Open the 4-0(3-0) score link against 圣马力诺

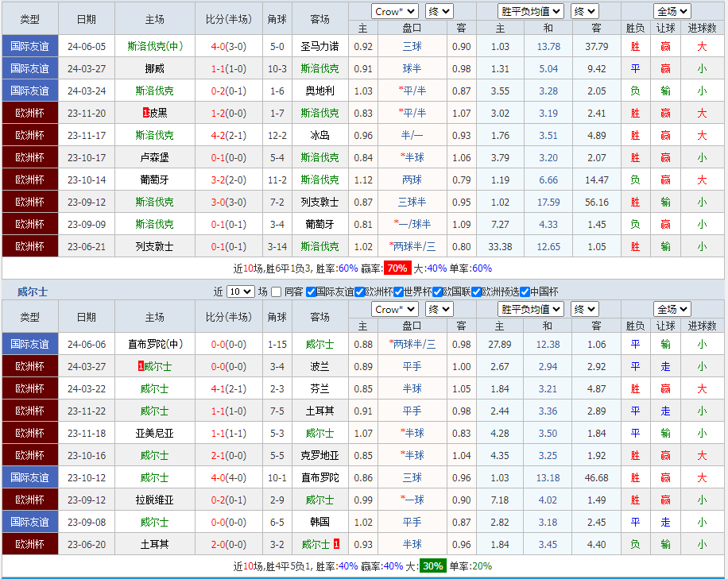click(x=229, y=46)
